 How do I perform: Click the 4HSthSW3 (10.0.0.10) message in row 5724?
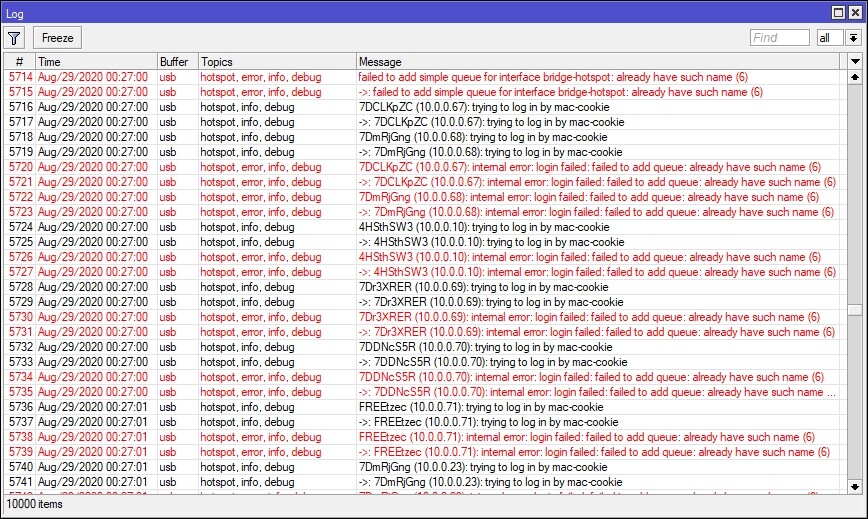(484, 227)
